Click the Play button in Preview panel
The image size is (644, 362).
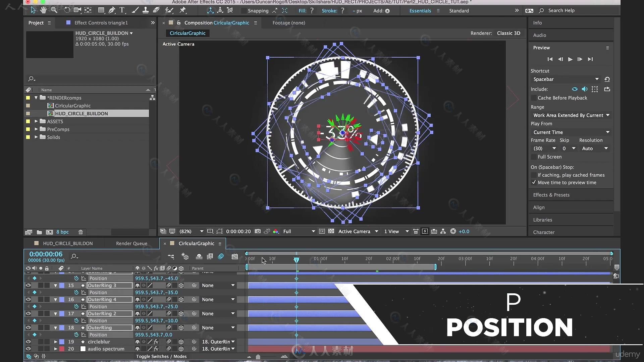(570, 58)
